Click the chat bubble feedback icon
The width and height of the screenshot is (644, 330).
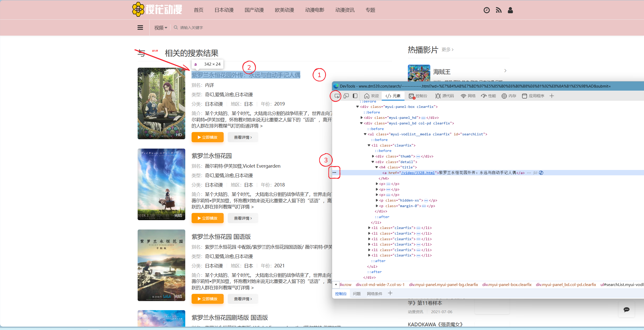(626, 309)
